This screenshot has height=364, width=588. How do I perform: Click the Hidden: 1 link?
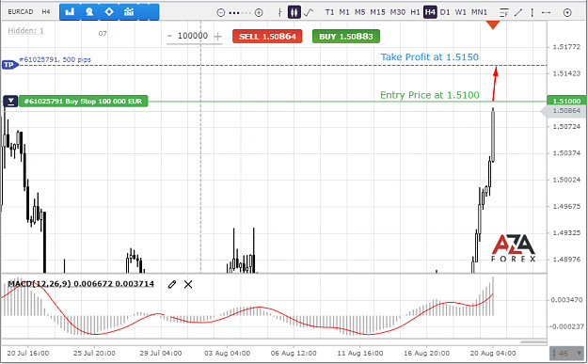(x=26, y=31)
